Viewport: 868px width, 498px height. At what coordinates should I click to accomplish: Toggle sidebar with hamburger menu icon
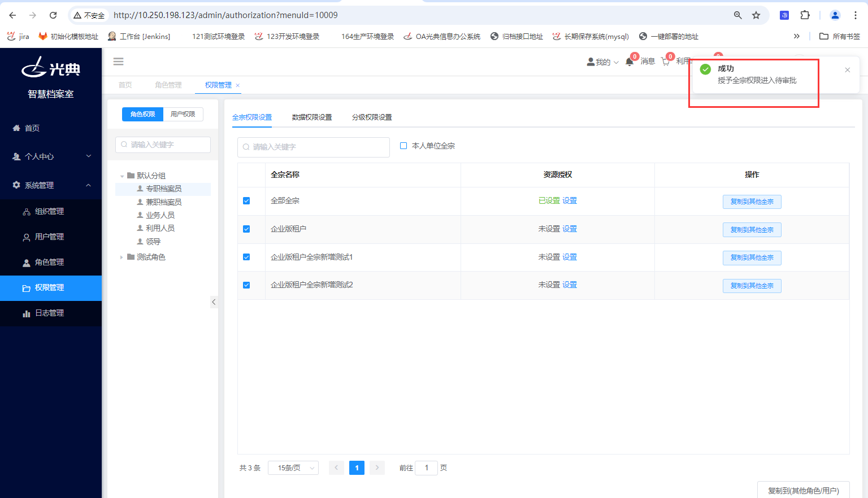(119, 62)
